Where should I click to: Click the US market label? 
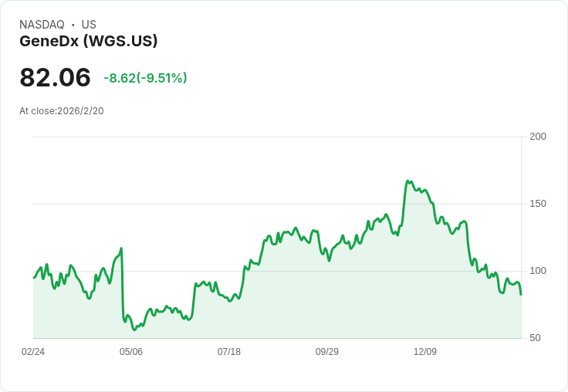(89, 25)
